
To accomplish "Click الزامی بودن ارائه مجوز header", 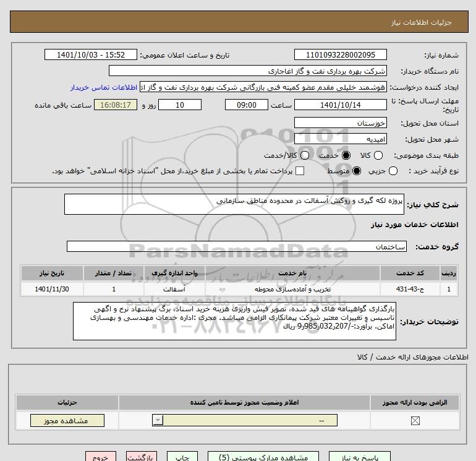I will coord(414,402).
